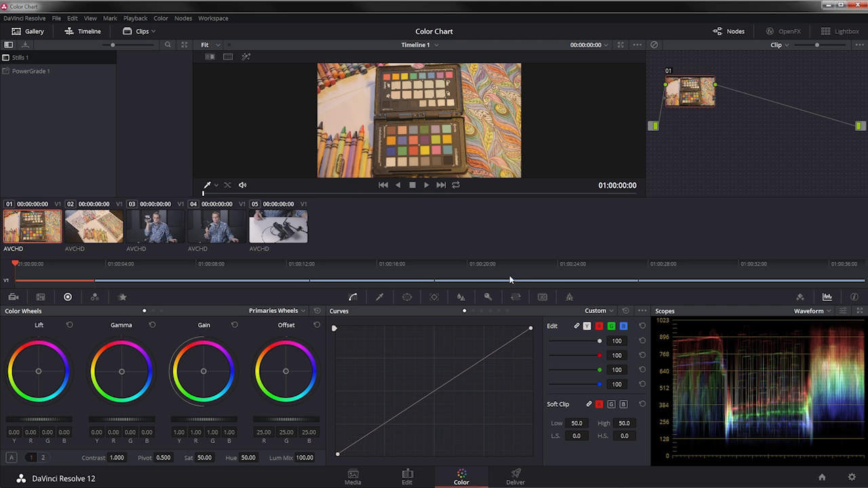Screen dimensions: 868x488
Task: Show the Keyframes panel
Action: [x=800, y=297]
